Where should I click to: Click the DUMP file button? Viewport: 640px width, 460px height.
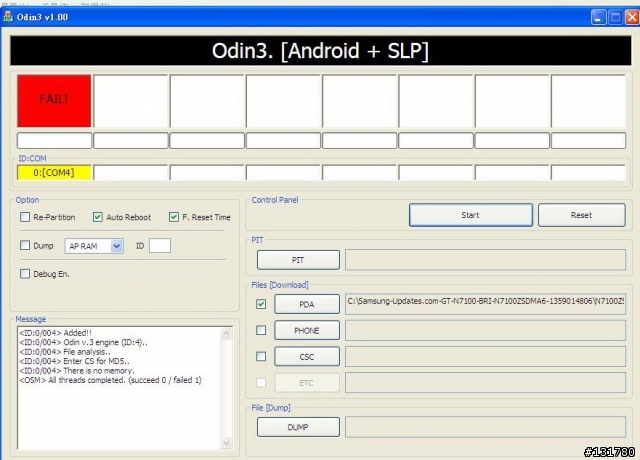click(298, 427)
